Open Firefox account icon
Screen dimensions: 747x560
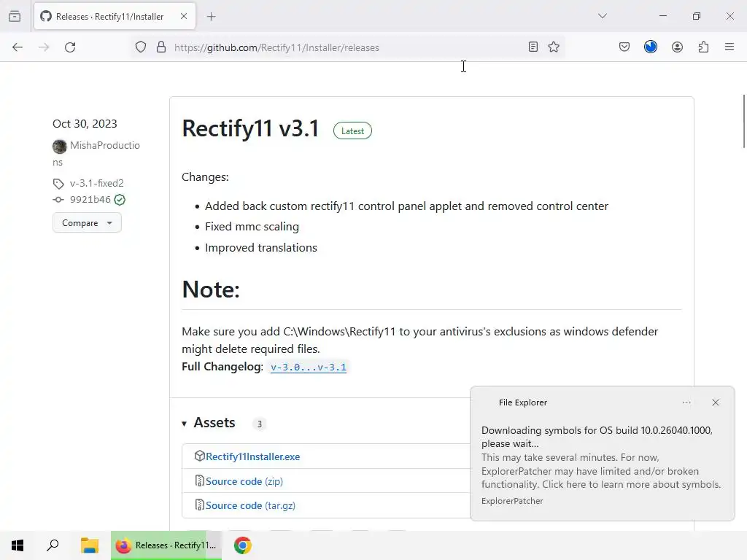click(677, 47)
